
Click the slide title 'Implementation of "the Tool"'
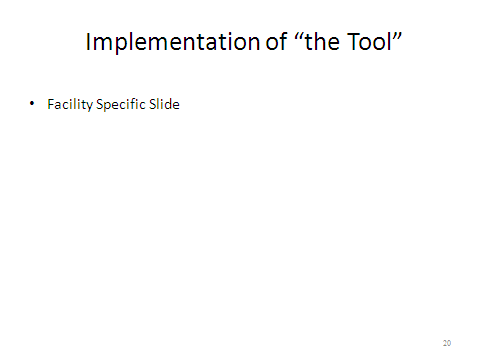(244, 42)
